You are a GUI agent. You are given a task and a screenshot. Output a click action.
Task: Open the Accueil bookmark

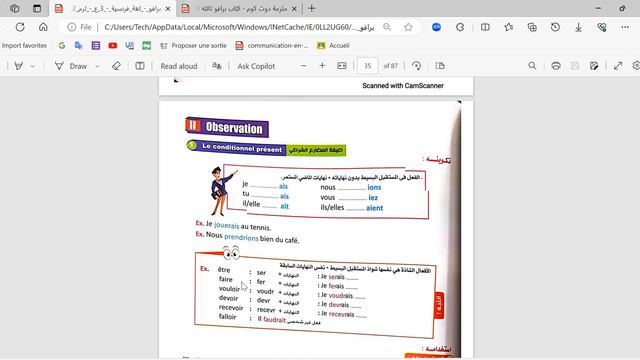tap(333, 45)
